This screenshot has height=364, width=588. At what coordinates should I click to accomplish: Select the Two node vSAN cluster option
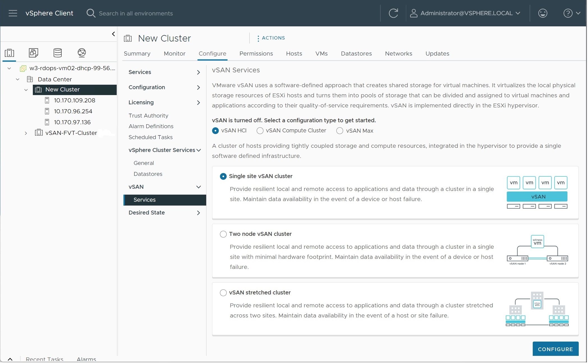[x=223, y=234]
